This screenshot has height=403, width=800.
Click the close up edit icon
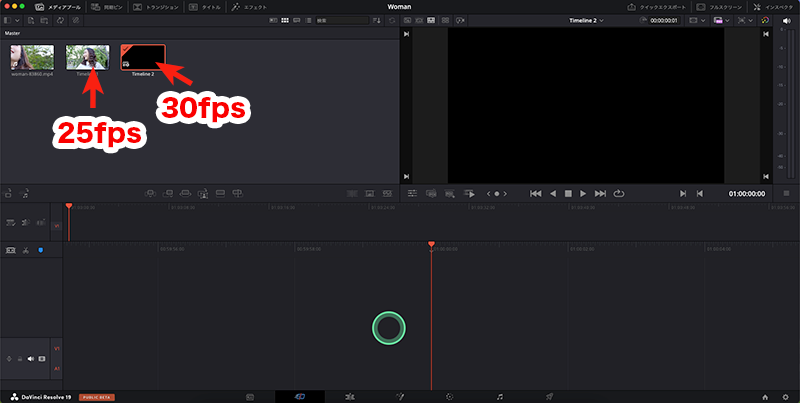203,193
